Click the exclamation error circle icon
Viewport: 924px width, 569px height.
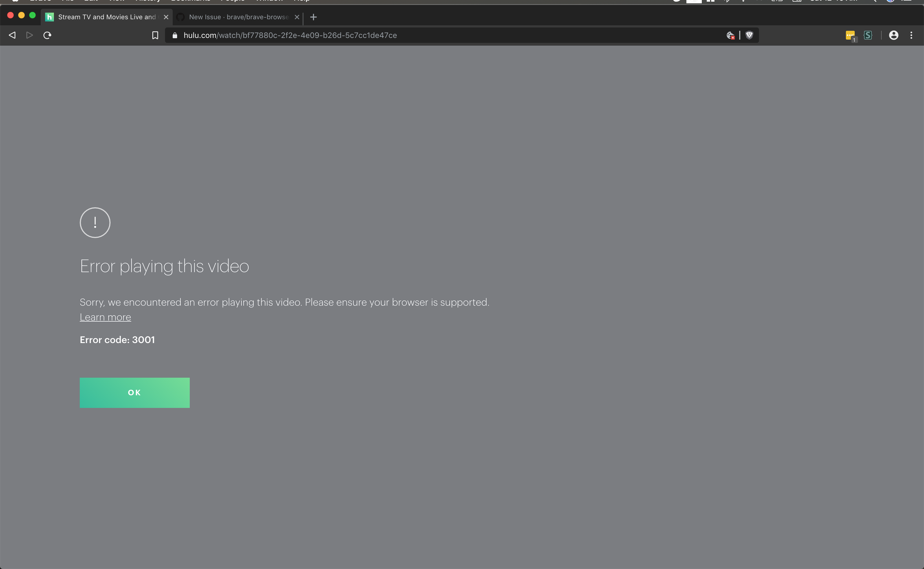[95, 222]
